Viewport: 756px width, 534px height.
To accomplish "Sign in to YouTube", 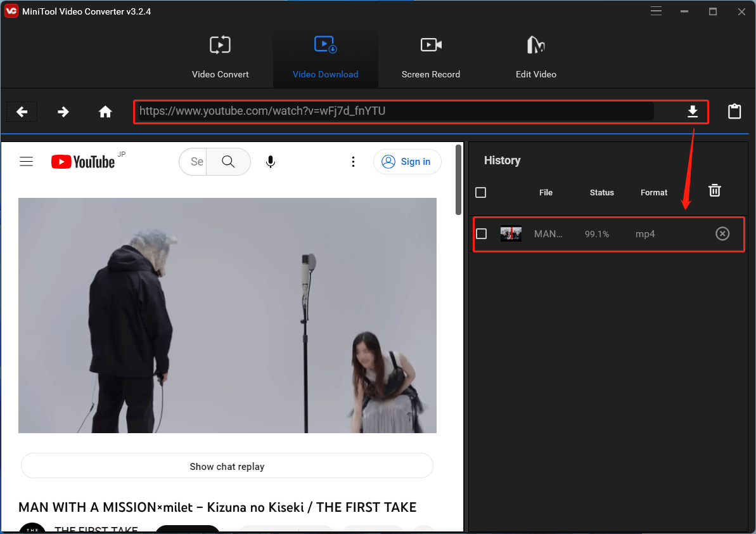I will coord(407,162).
